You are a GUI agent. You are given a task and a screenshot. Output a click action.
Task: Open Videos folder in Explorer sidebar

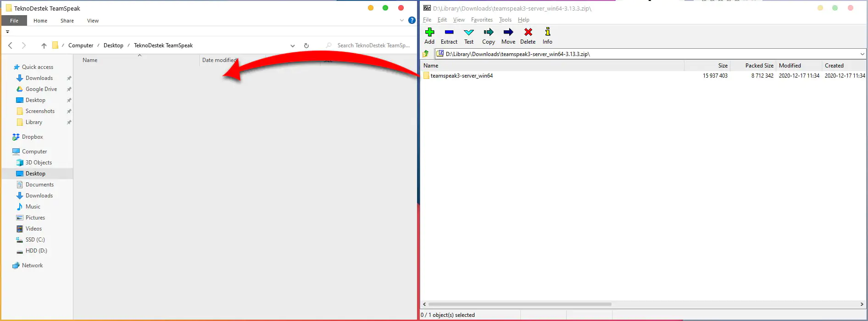pos(33,229)
